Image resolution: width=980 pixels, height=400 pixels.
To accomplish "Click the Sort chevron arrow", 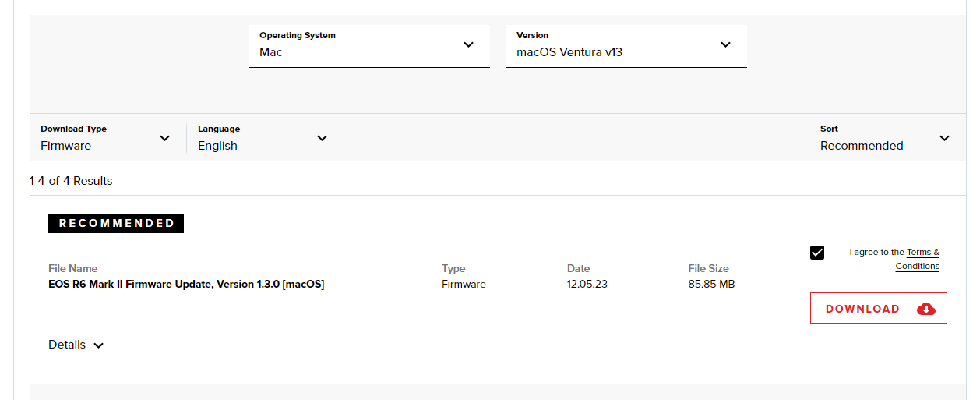I will click(x=944, y=138).
